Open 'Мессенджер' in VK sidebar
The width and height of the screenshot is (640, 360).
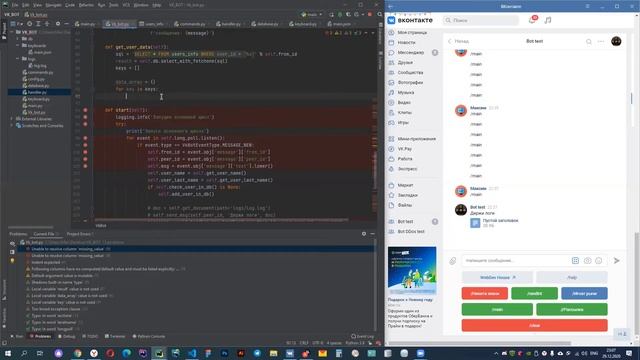(x=411, y=52)
